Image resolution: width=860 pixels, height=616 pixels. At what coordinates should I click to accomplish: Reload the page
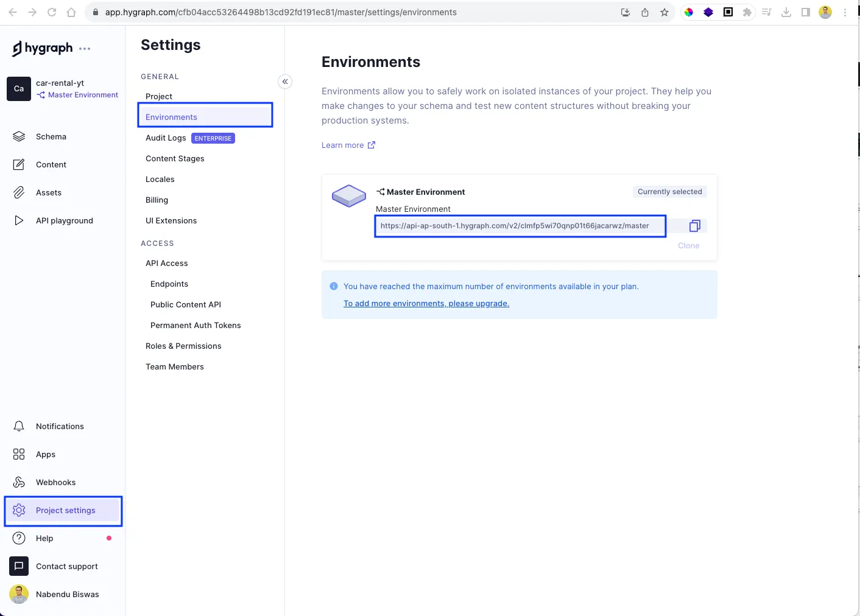tap(52, 12)
